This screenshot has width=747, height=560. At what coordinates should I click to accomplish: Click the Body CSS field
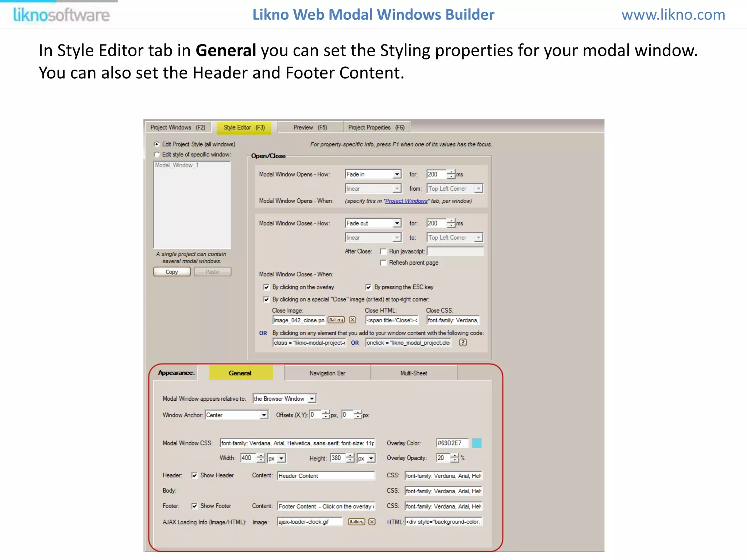(444, 491)
